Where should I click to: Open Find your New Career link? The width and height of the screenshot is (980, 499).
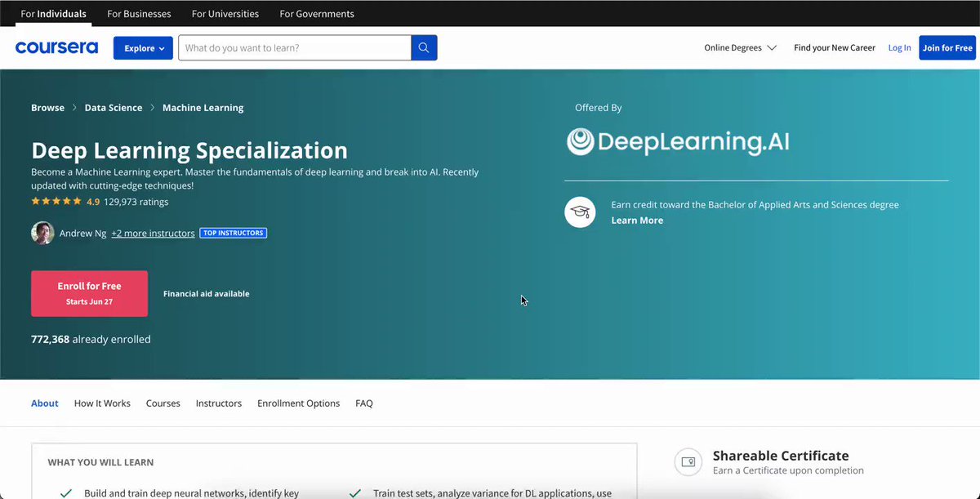(x=835, y=48)
